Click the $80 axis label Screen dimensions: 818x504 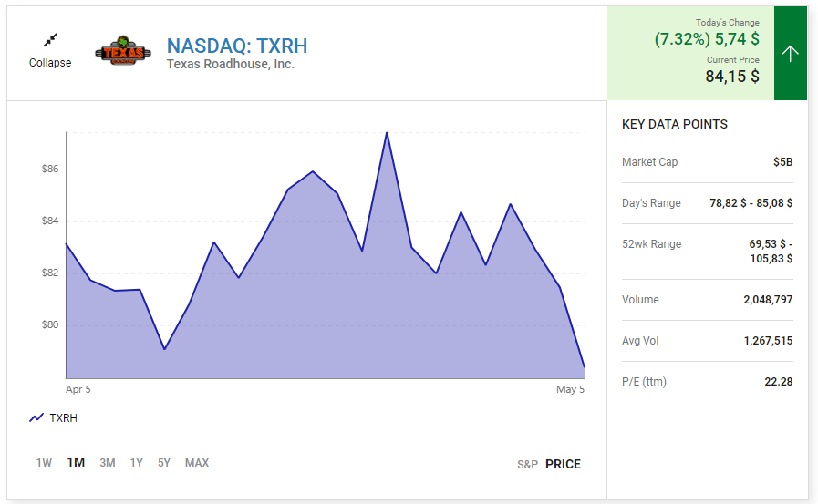(50, 324)
